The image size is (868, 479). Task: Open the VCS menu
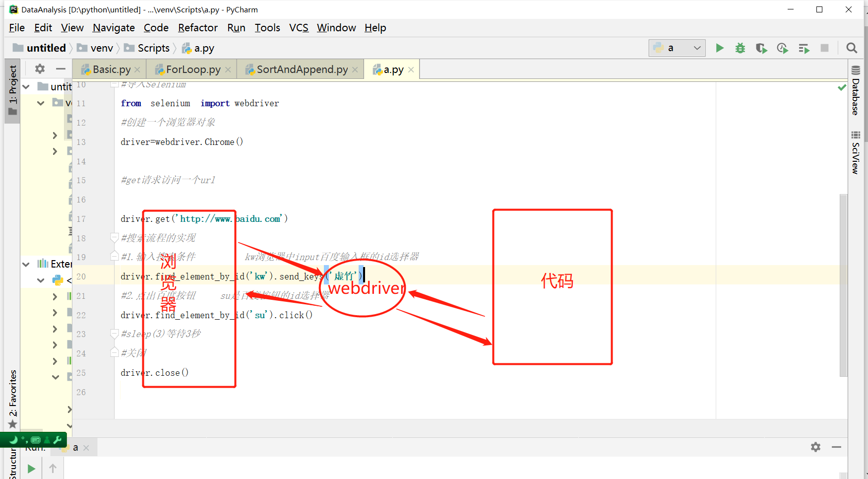299,28
